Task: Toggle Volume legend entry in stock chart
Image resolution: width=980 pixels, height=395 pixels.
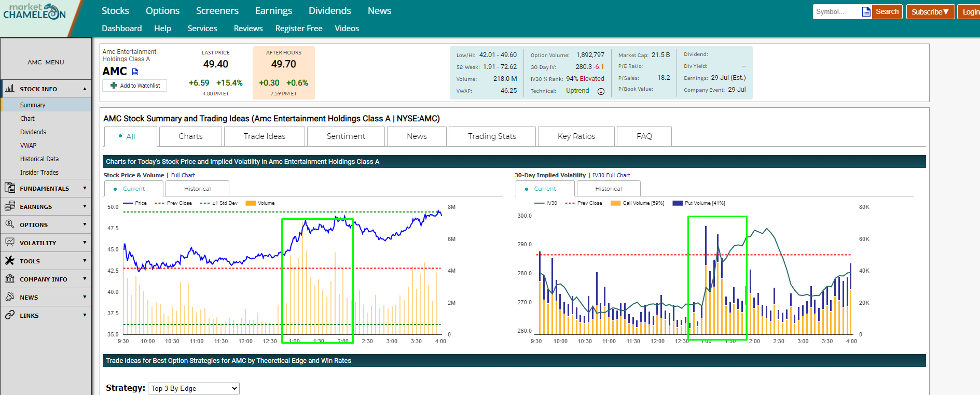Action: click(260, 203)
